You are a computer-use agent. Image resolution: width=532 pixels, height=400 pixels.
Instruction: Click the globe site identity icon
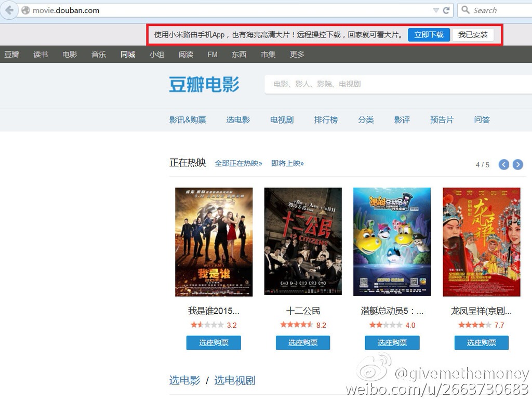click(x=25, y=10)
